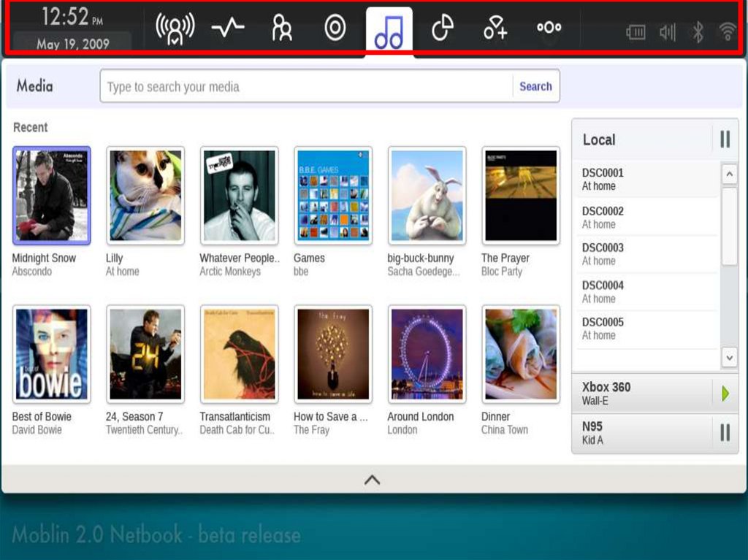Image resolution: width=748 pixels, height=560 pixels.
Task: Click the May 19, 2009 date
Action: [73, 44]
